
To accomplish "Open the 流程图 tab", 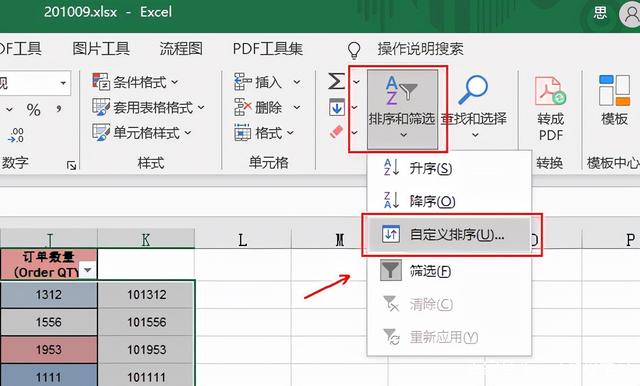I will pyautogui.click(x=181, y=49).
